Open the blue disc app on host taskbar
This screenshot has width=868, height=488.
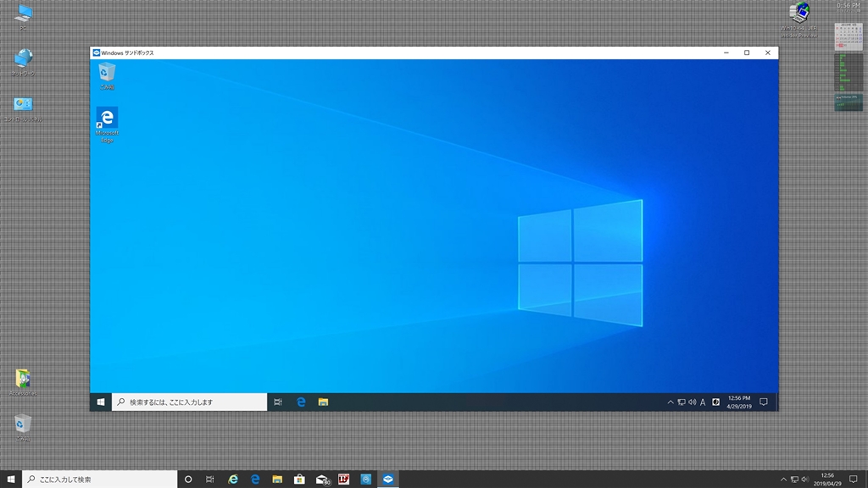(x=366, y=480)
